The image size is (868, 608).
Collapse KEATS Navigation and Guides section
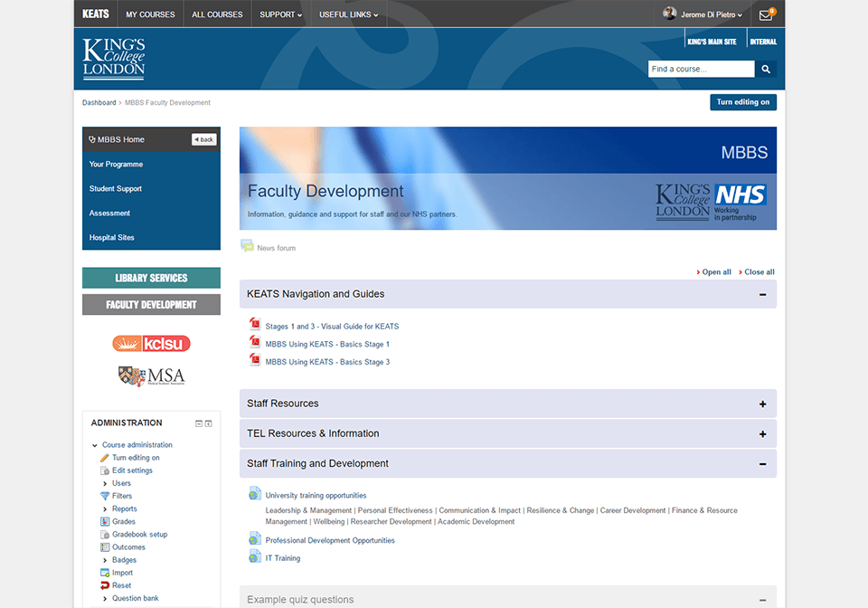(763, 295)
